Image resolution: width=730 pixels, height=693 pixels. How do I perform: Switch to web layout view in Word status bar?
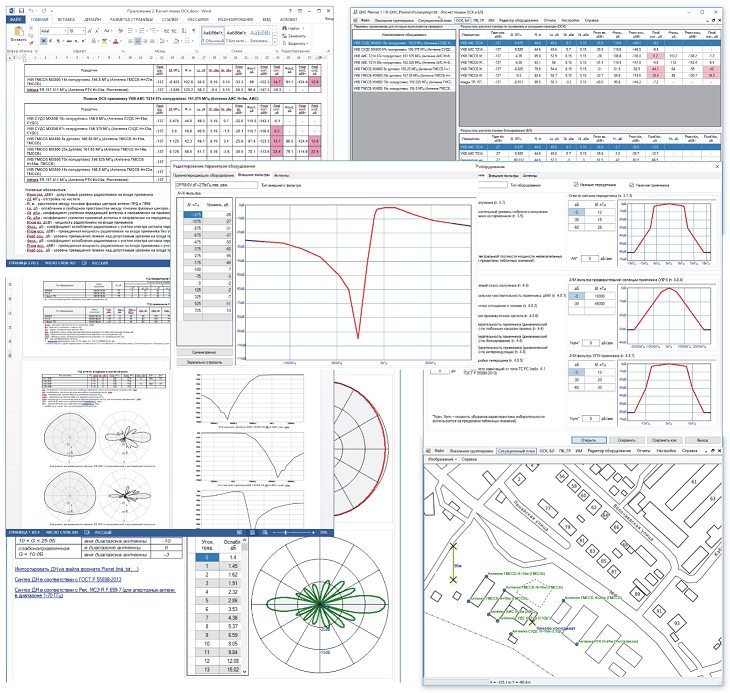[265, 532]
